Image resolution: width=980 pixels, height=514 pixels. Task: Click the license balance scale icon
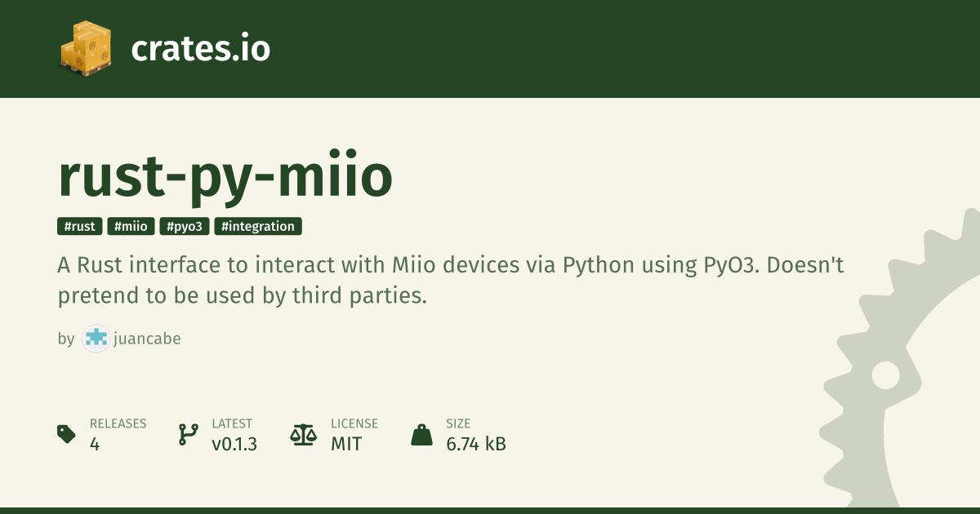click(303, 434)
